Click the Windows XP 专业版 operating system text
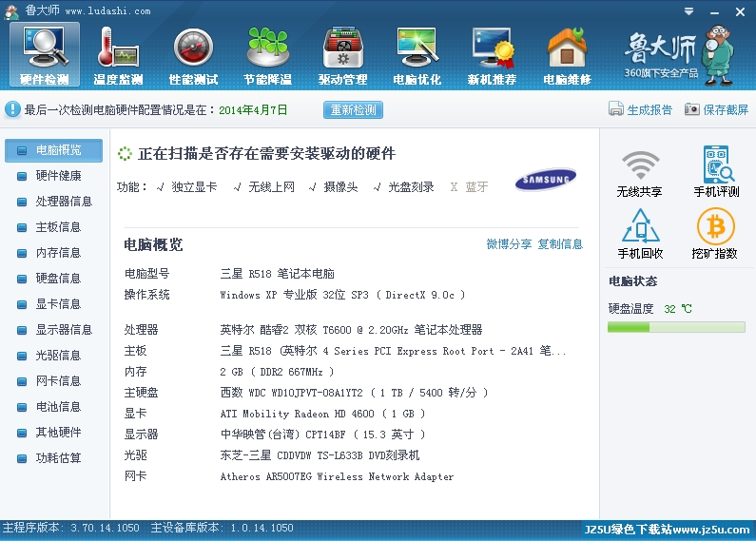This screenshot has width=756, height=541. 342,295
